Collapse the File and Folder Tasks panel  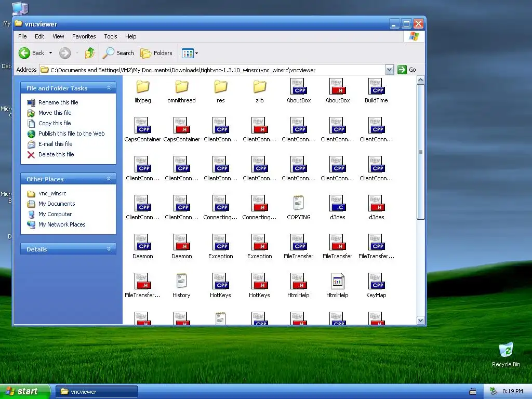click(x=109, y=88)
